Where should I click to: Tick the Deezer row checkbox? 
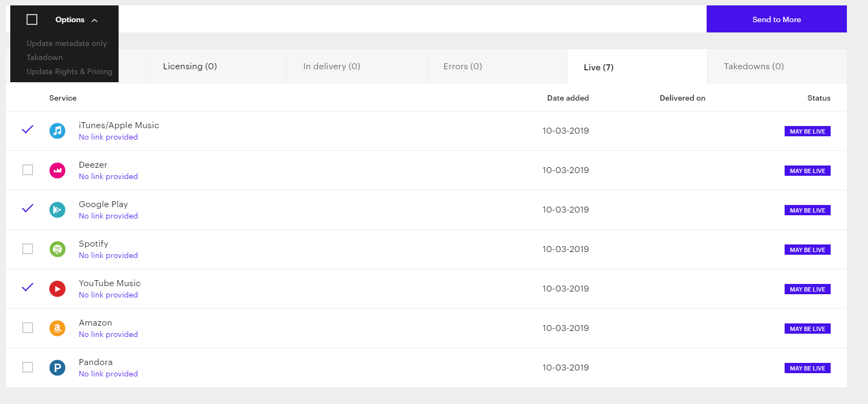[28, 170]
